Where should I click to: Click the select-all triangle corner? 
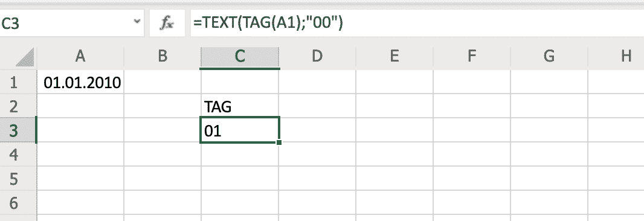click(x=25, y=57)
